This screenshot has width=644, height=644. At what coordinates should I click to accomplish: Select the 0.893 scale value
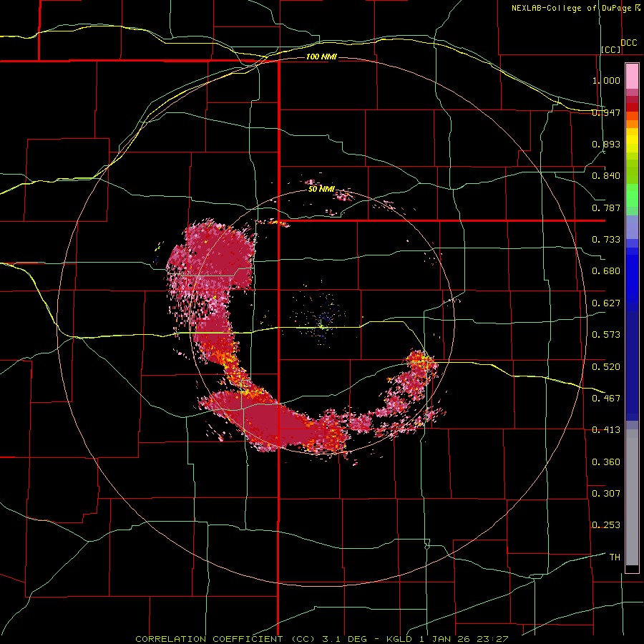click(x=606, y=144)
